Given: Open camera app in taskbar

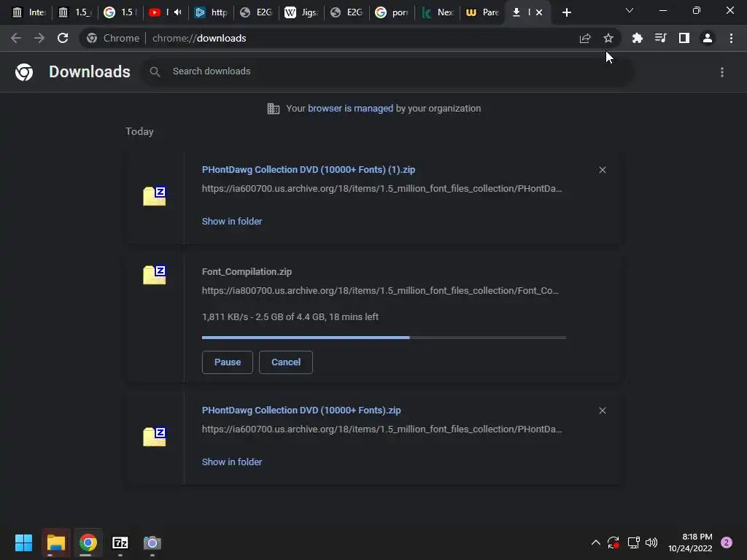Looking at the screenshot, I should point(152,542).
